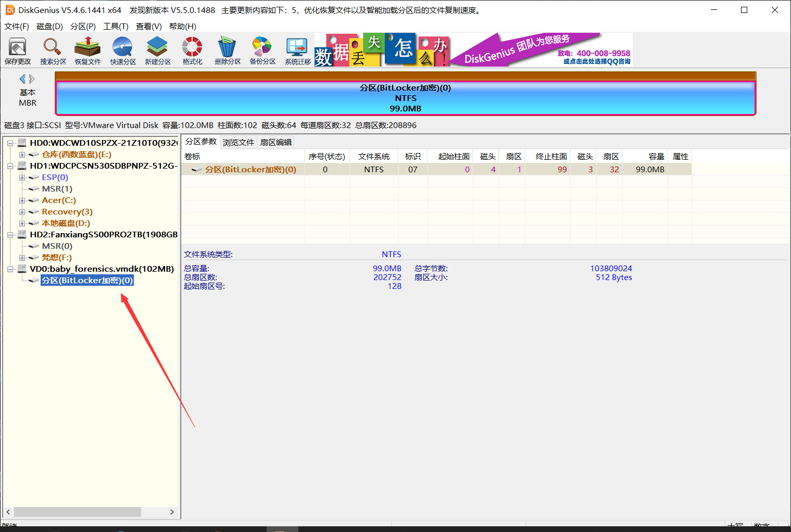Image resolution: width=791 pixels, height=532 pixels.
Task: Collapse the HD2:FanxiangS500PRO2TB disk node
Action: tap(10, 235)
